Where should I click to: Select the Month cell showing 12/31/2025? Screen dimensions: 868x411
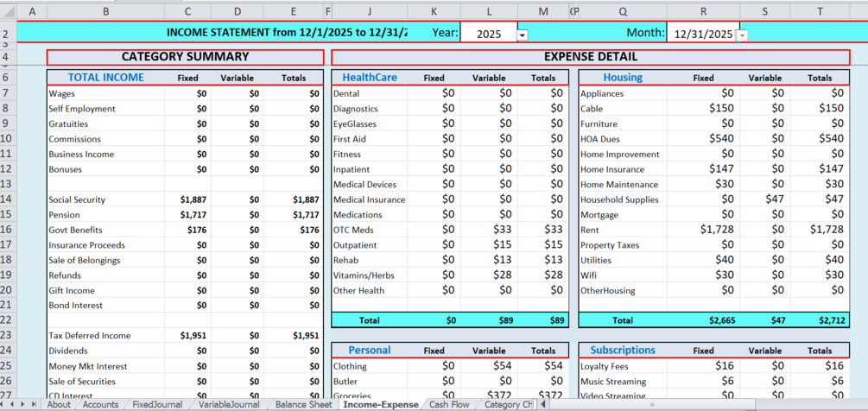tap(703, 34)
